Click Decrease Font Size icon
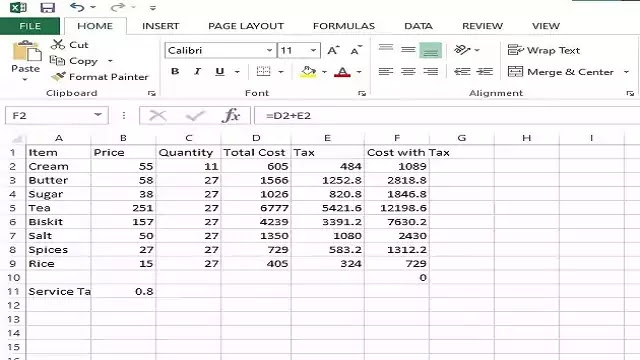 tap(356, 50)
